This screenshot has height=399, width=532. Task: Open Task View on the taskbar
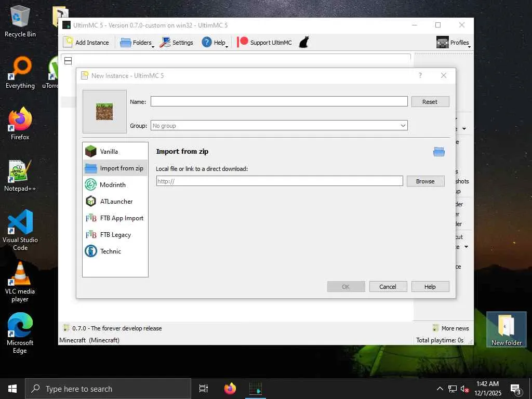(x=204, y=389)
